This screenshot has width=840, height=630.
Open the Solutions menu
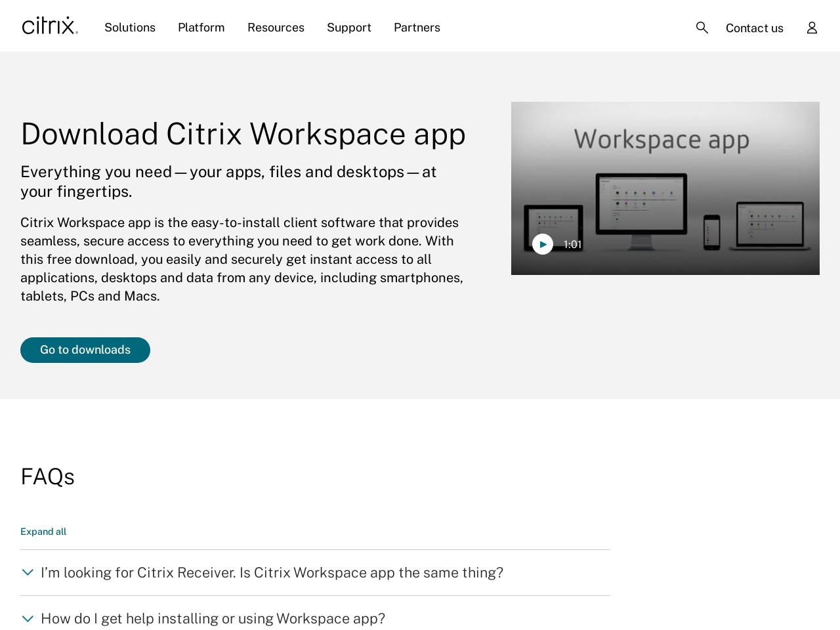[130, 28]
